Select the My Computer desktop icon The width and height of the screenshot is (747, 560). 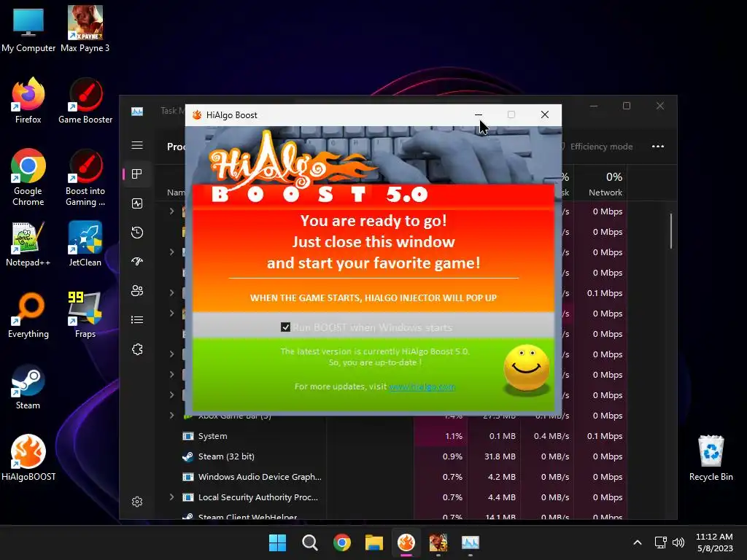tap(28, 28)
